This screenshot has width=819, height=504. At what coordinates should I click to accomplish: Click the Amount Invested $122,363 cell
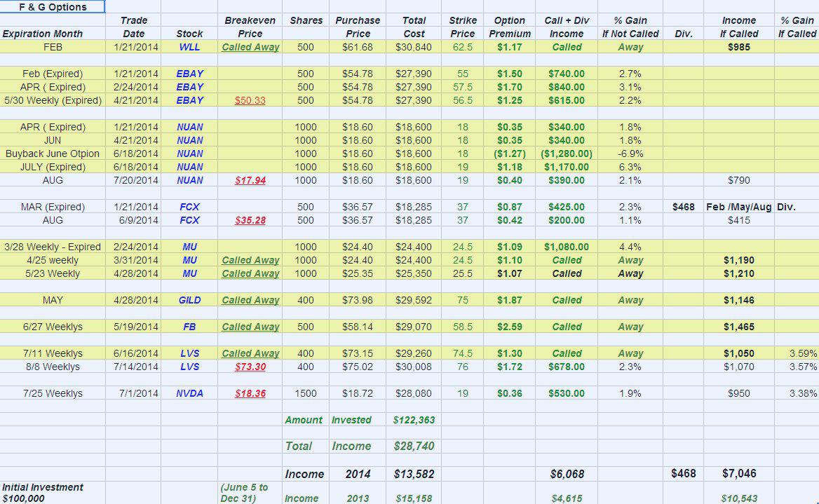tap(414, 420)
